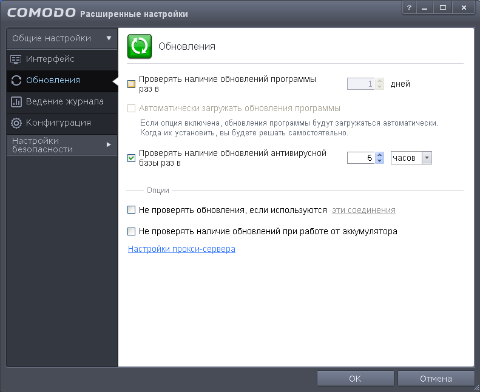Image resolution: width=480 pixels, height=392 pixels.
Task: Open the эти соединения link
Action: click(363, 210)
